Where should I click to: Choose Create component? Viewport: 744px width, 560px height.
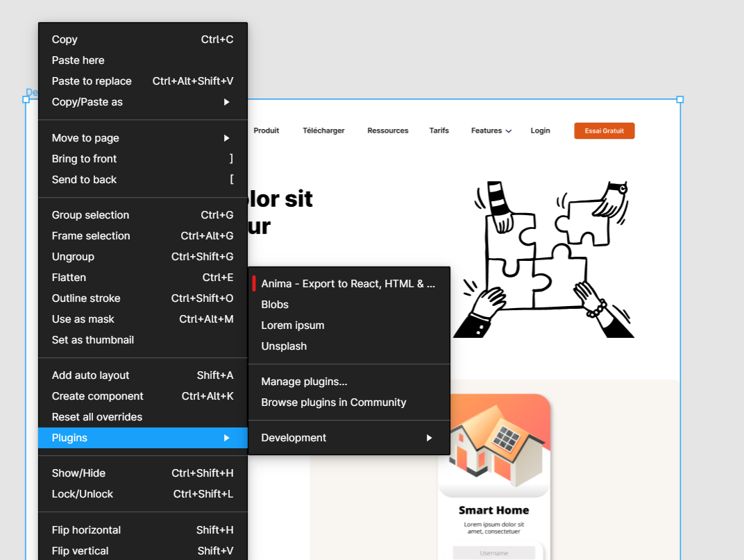(143, 396)
